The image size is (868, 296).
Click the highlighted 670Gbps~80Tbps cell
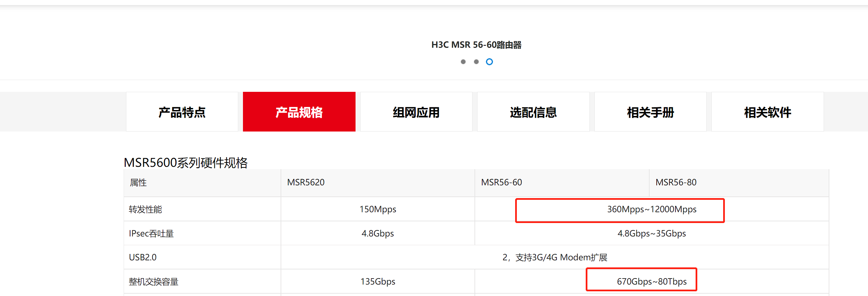651,281
